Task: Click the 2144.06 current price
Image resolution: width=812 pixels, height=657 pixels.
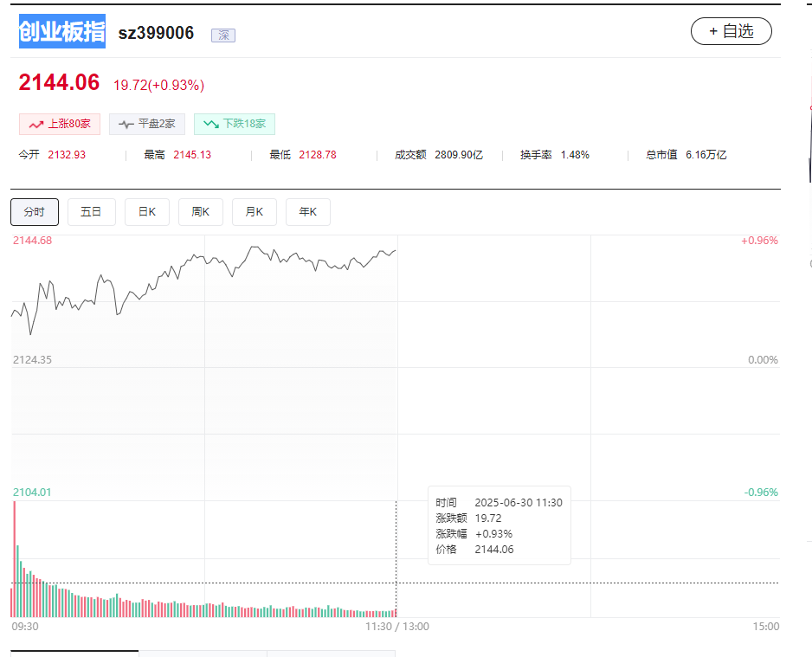Action: point(60,83)
